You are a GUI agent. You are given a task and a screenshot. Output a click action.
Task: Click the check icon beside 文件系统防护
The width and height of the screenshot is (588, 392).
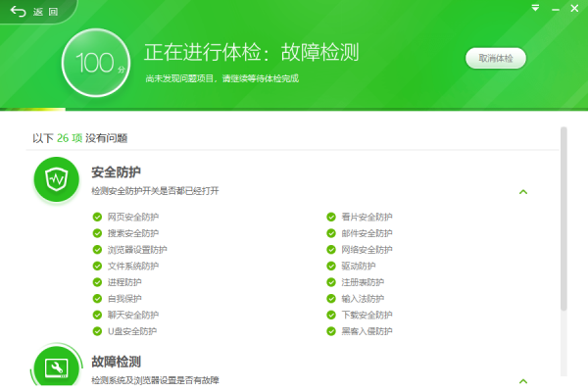coord(97,266)
